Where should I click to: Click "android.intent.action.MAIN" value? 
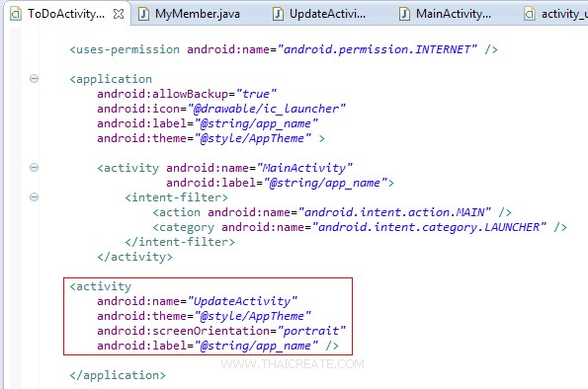pyautogui.click(x=394, y=212)
